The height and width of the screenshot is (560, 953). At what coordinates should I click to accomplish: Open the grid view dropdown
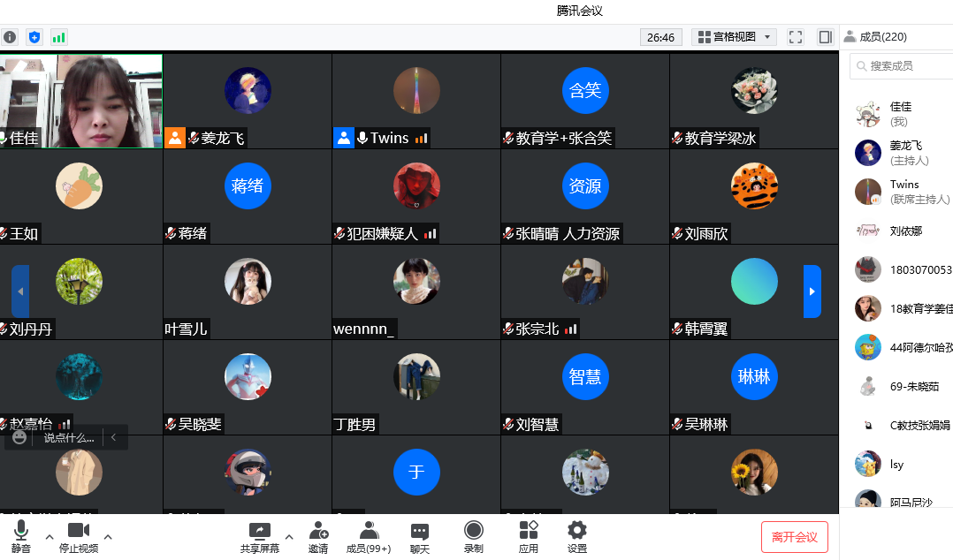734,37
